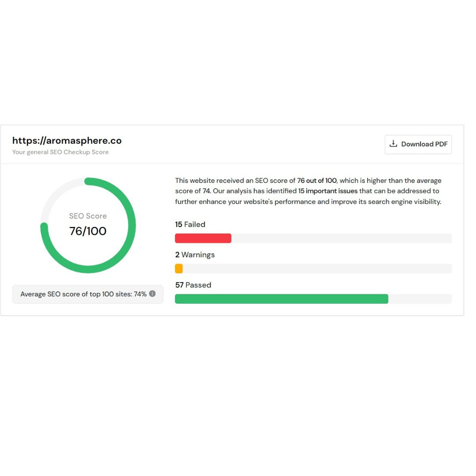Click the download arrow icon
The image size is (476, 476).
click(x=394, y=144)
